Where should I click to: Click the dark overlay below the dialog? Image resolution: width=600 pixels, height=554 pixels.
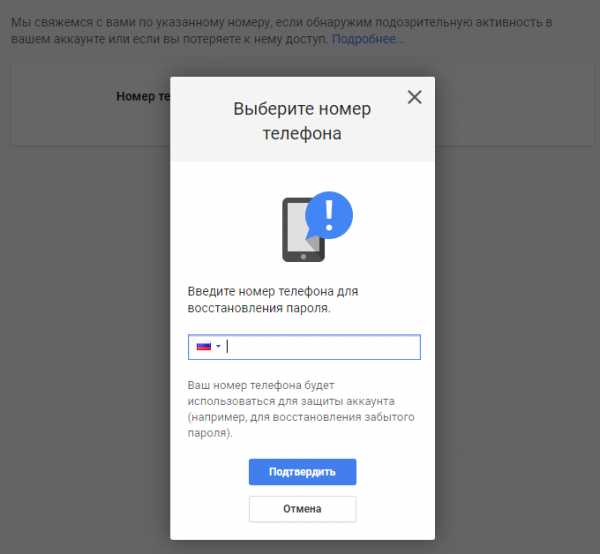pos(302,547)
